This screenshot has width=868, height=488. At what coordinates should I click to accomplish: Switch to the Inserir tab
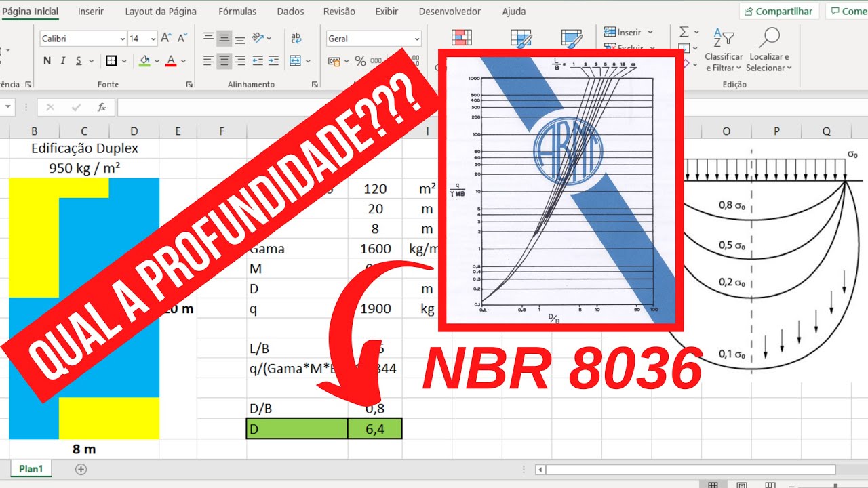coord(91,12)
